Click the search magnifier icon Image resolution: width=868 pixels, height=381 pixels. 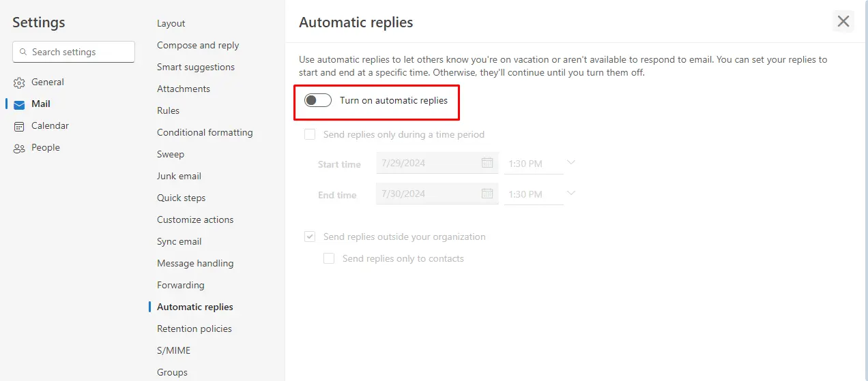(24, 52)
